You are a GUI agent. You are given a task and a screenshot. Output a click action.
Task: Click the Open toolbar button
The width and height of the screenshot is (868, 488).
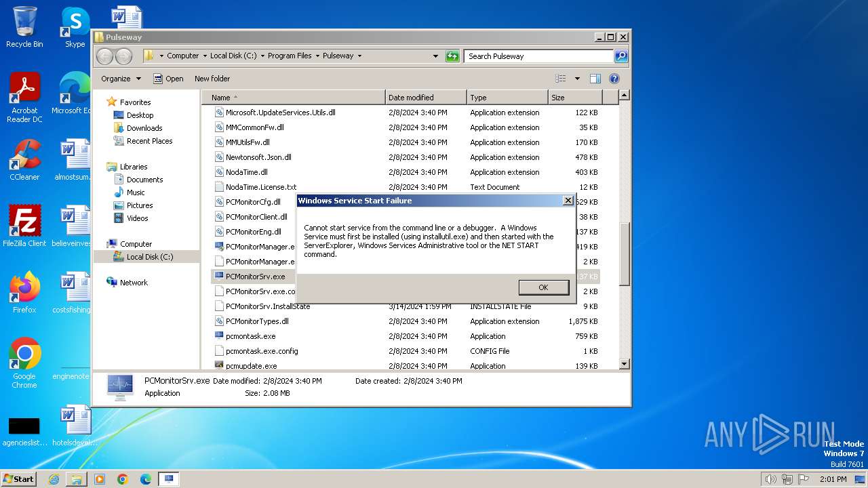click(168, 79)
